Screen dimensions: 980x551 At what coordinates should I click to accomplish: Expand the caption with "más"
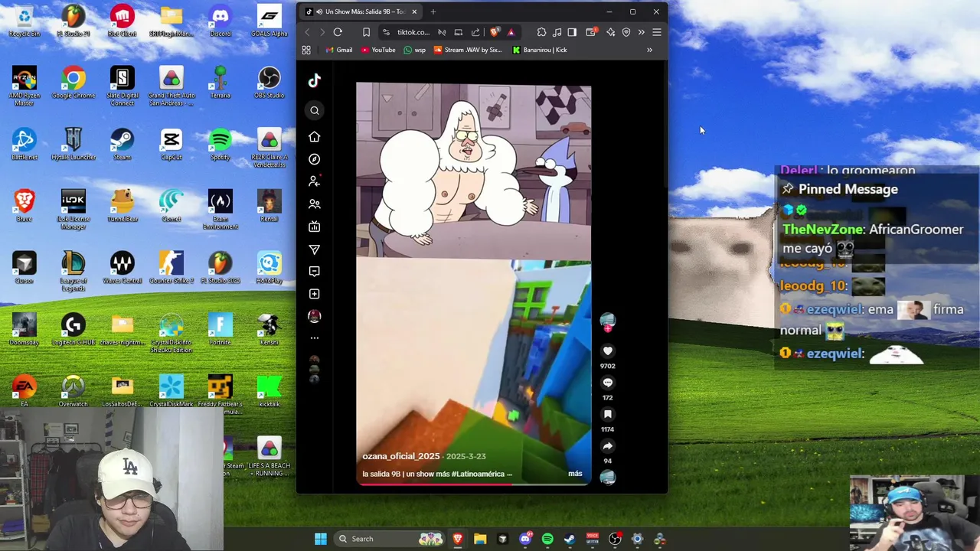click(575, 474)
